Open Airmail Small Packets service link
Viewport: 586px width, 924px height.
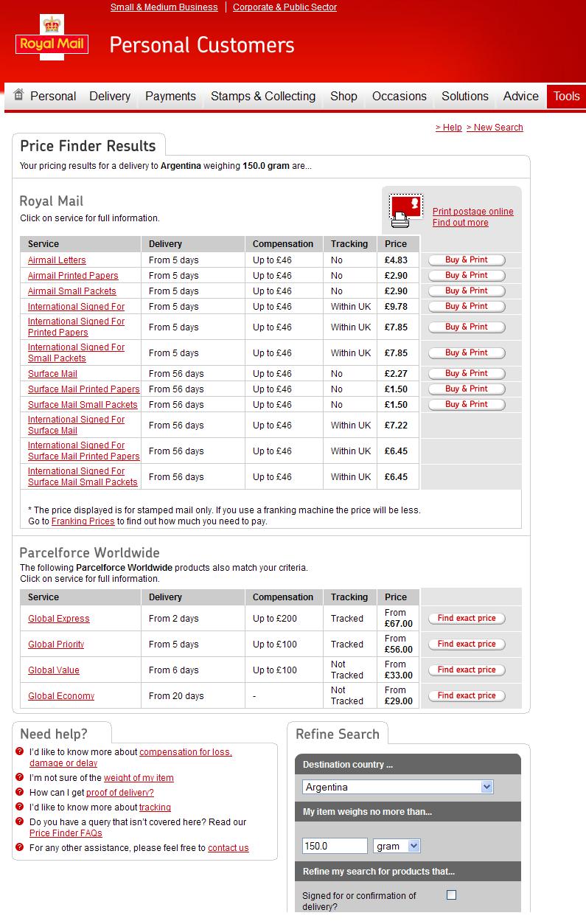coord(72,291)
